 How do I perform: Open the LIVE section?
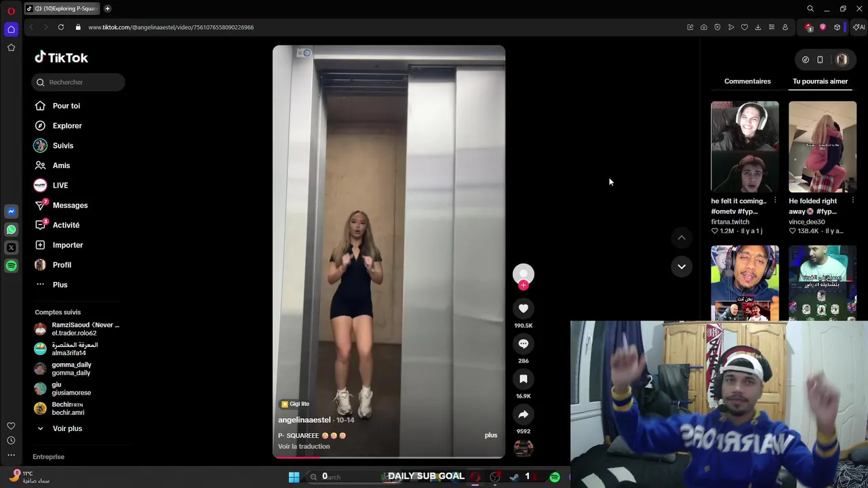60,185
